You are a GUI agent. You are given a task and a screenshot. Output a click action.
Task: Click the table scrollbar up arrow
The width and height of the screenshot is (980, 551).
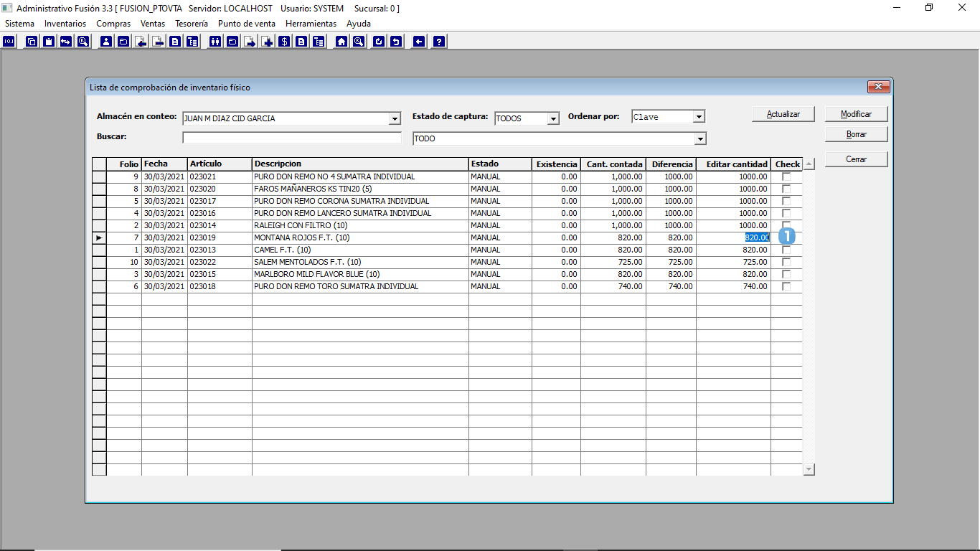[x=809, y=164]
